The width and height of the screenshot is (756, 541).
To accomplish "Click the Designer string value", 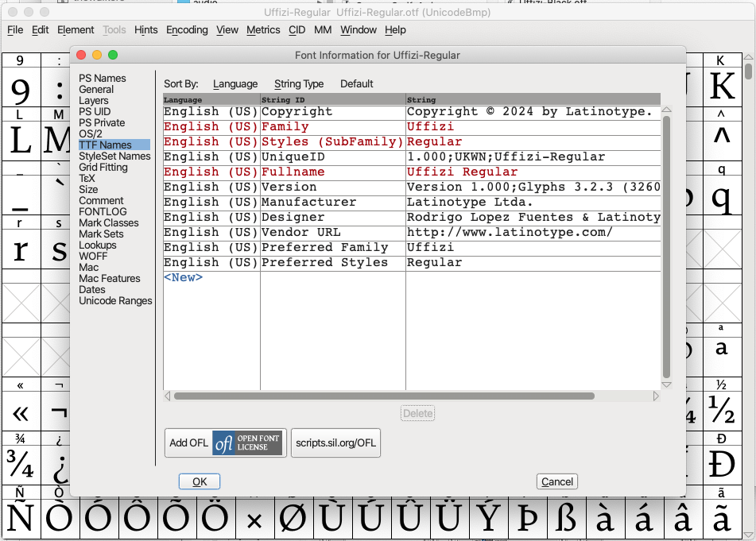I will (533, 217).
